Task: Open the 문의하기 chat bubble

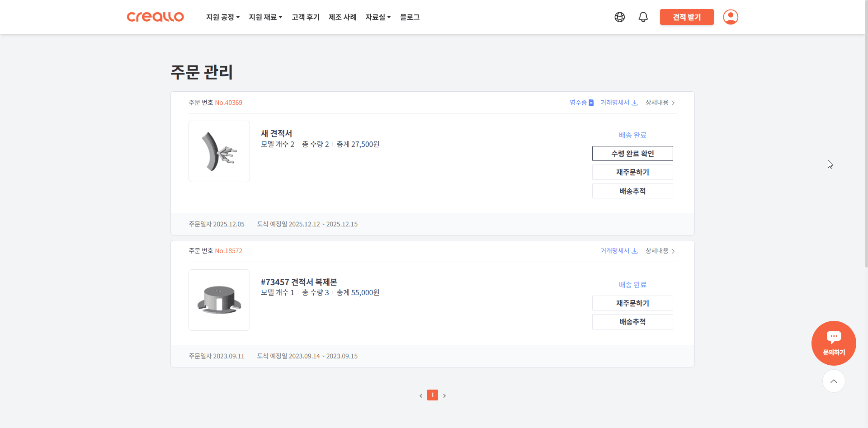Action: (833, 343)
